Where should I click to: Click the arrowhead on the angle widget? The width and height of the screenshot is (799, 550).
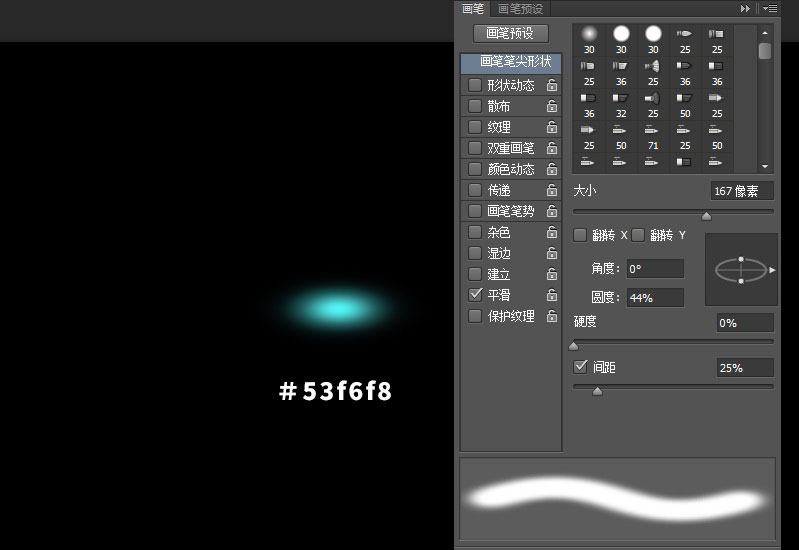pos(772,270)
